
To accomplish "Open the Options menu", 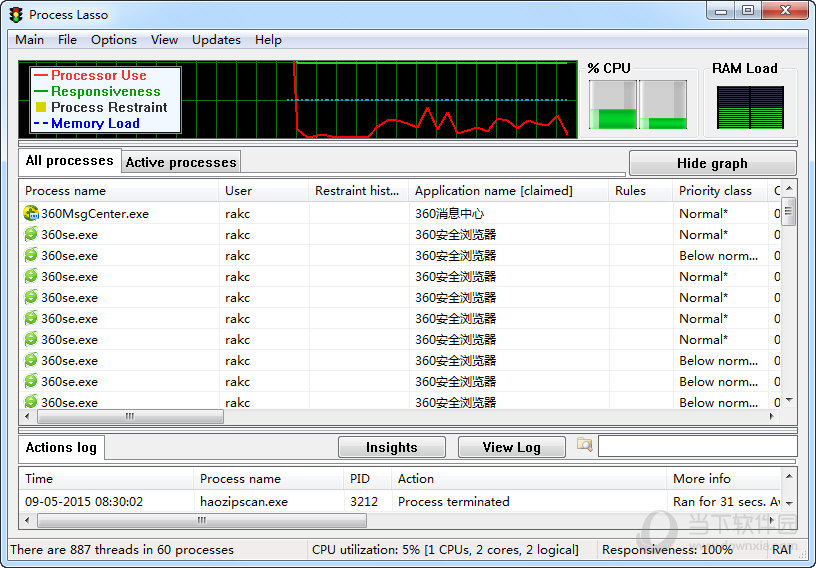I will 113,40.
